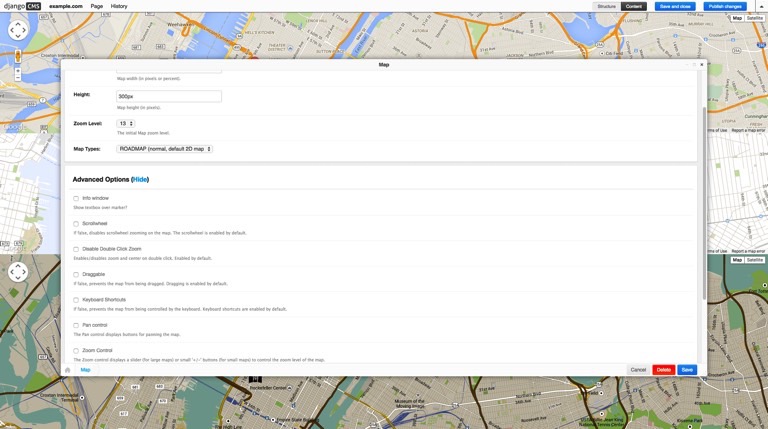
Task: Toggle the Scrollwheel checkbox
Action: coord(76,224)
